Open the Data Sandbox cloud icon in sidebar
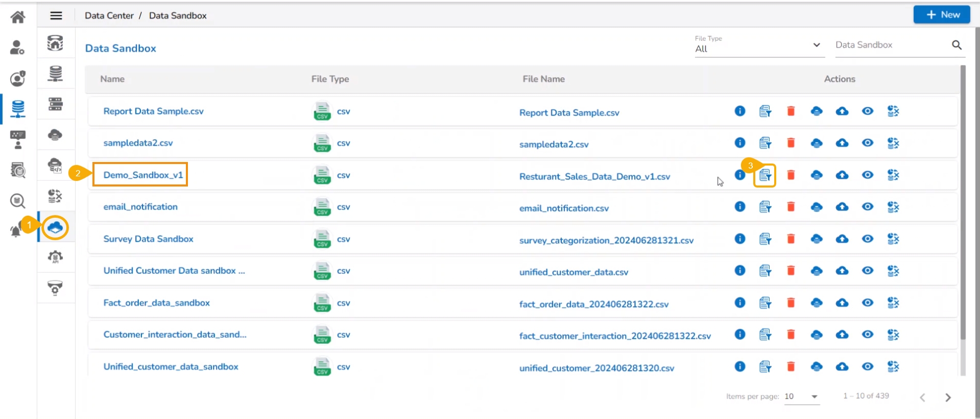 55,227
